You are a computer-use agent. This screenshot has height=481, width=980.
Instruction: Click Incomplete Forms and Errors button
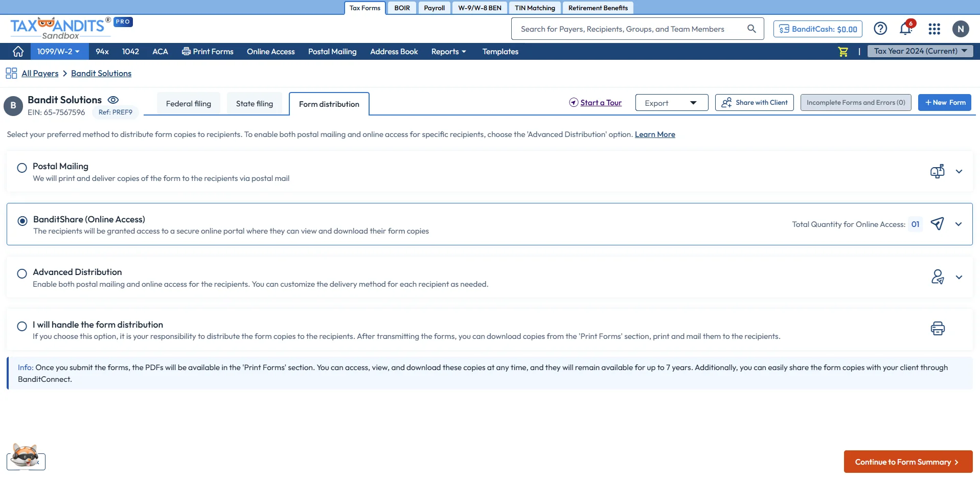[x=856, y=103]
